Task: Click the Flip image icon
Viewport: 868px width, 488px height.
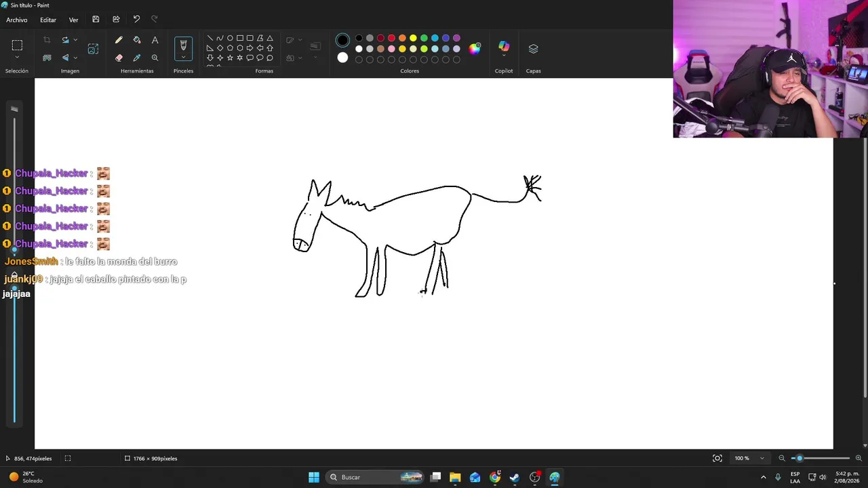Action: tap(65, 58)
